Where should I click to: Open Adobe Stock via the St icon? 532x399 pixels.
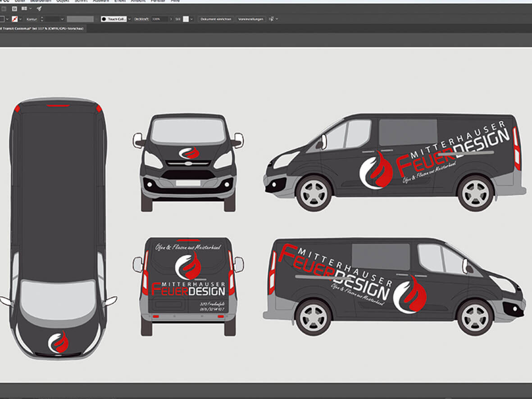point(14,9)
